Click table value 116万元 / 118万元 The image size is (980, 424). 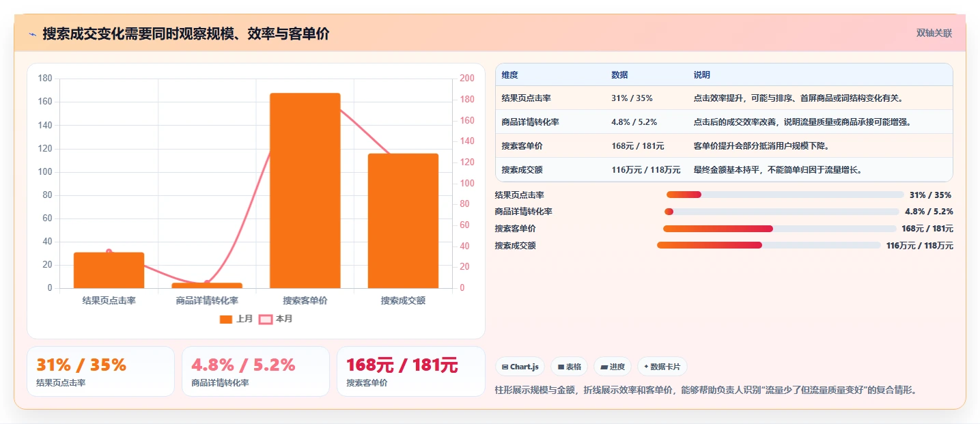646,170
